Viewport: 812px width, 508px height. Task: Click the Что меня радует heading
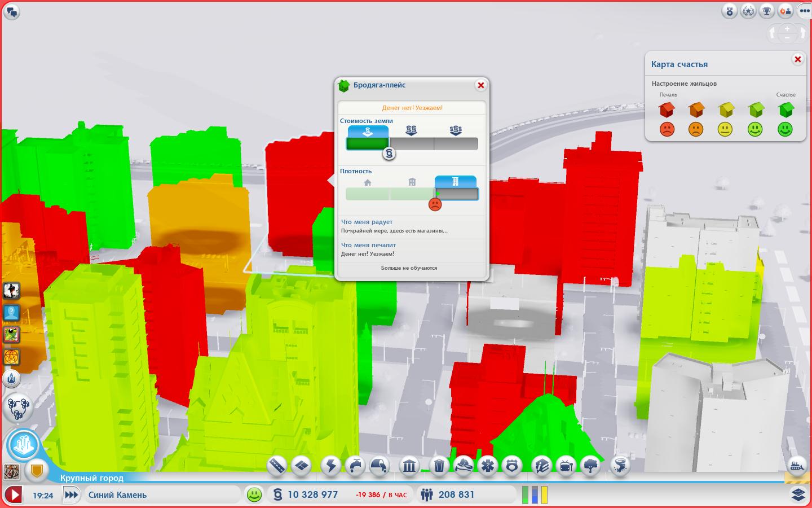coord(367,222)
